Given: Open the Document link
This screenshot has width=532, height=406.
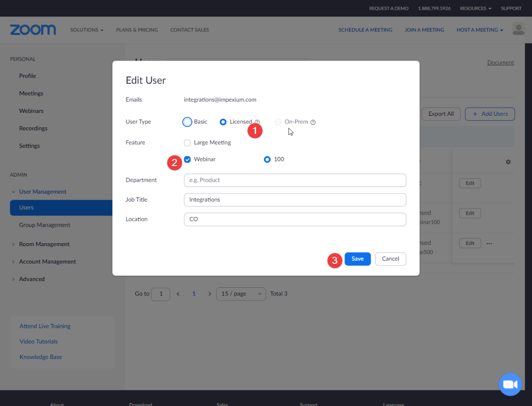Looking at the screenshot, I should coord(501,62).
